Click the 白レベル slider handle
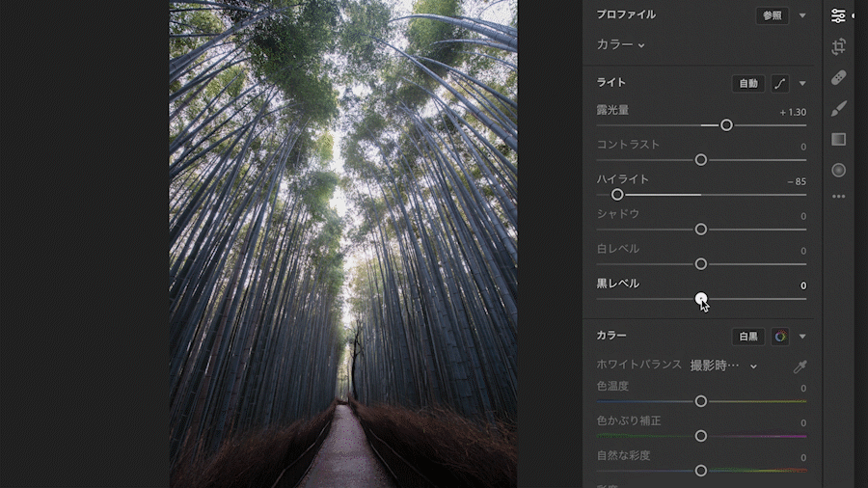The image size is (868, 488). 701,264
